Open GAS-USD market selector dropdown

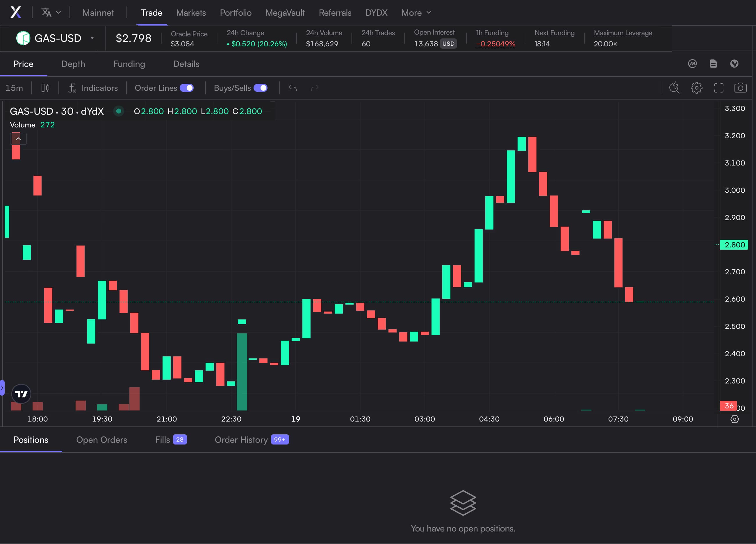55,38
